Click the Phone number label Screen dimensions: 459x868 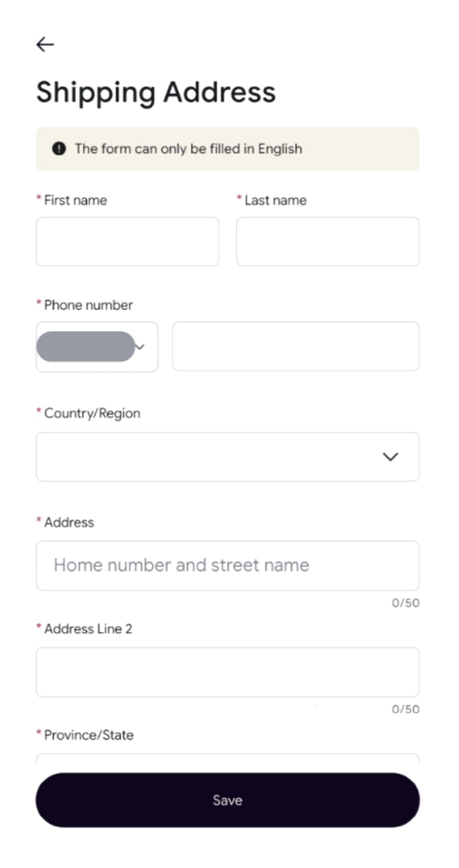click(88, 305)
